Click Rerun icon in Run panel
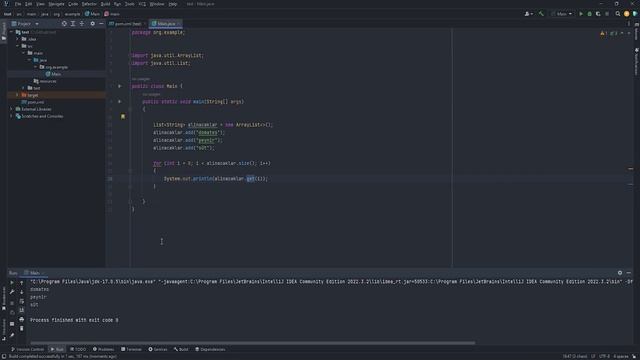 coord(12,282)
